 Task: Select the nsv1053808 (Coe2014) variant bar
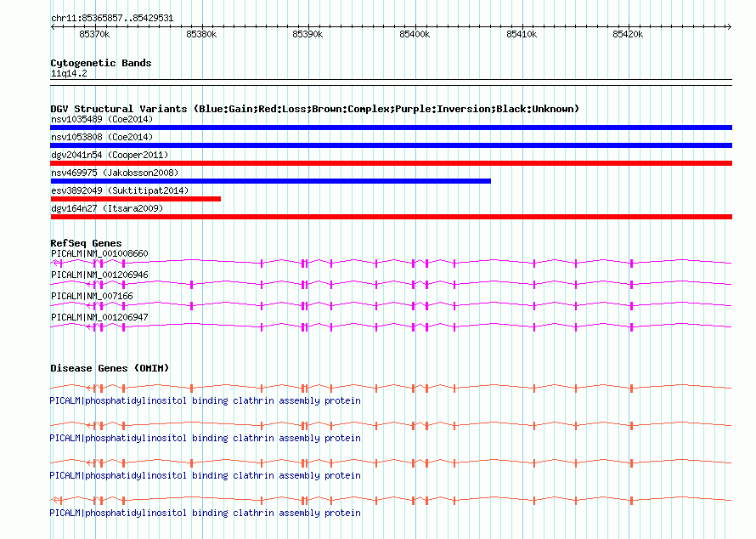pyautogui.click(x=391, y=145)
